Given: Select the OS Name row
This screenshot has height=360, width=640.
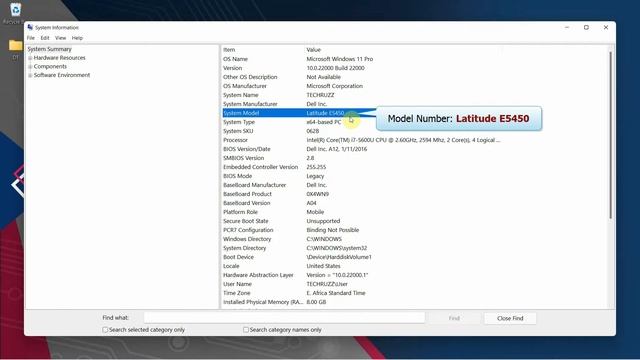Looking at the screenshot, I should point(414,59).
